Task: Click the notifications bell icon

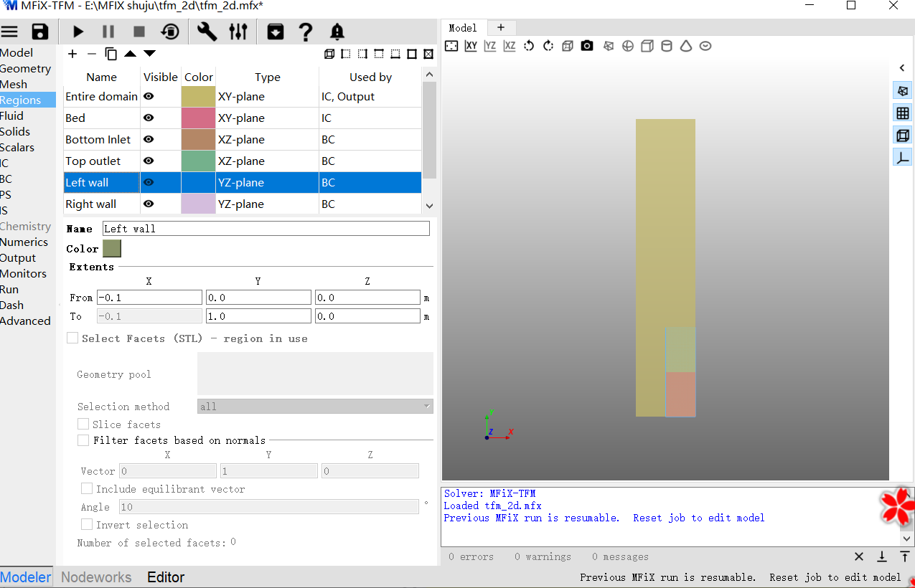Action: pos(337,32)
